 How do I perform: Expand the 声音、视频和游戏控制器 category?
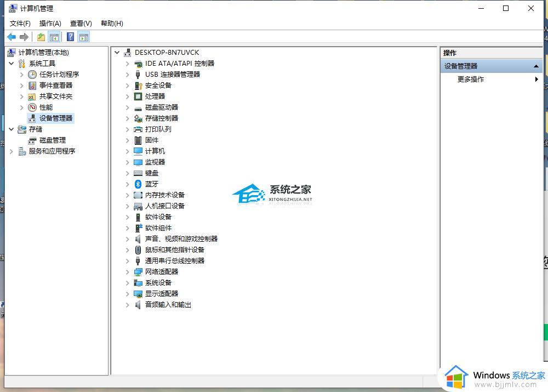128,239
